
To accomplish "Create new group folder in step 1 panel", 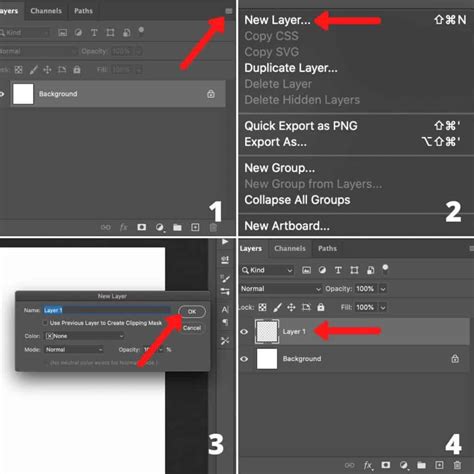I will point(177,227).
